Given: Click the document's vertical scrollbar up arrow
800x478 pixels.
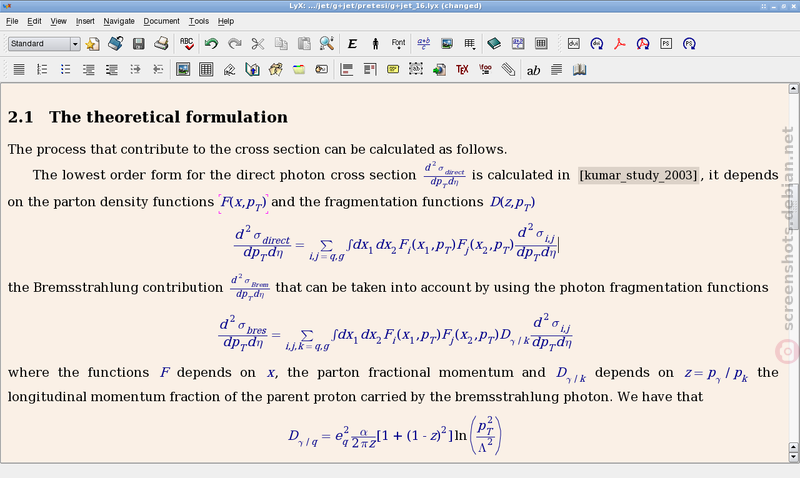Looking at the screenshot, I should click(793, 89).
